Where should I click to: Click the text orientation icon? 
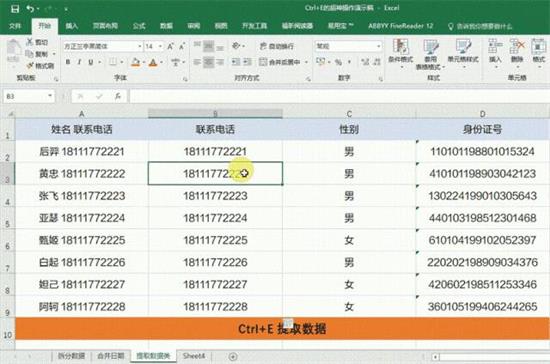236,46
